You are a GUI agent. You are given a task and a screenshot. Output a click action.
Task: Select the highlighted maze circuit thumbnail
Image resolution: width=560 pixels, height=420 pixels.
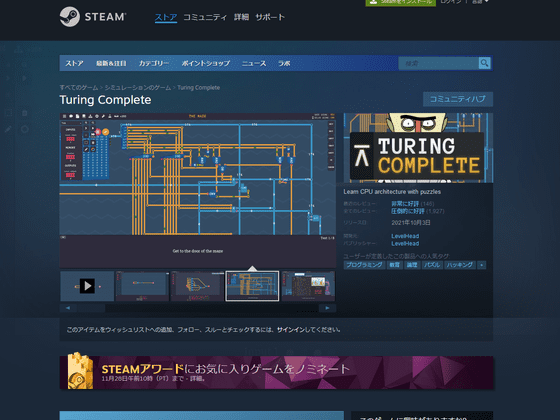tap(252, 286)
